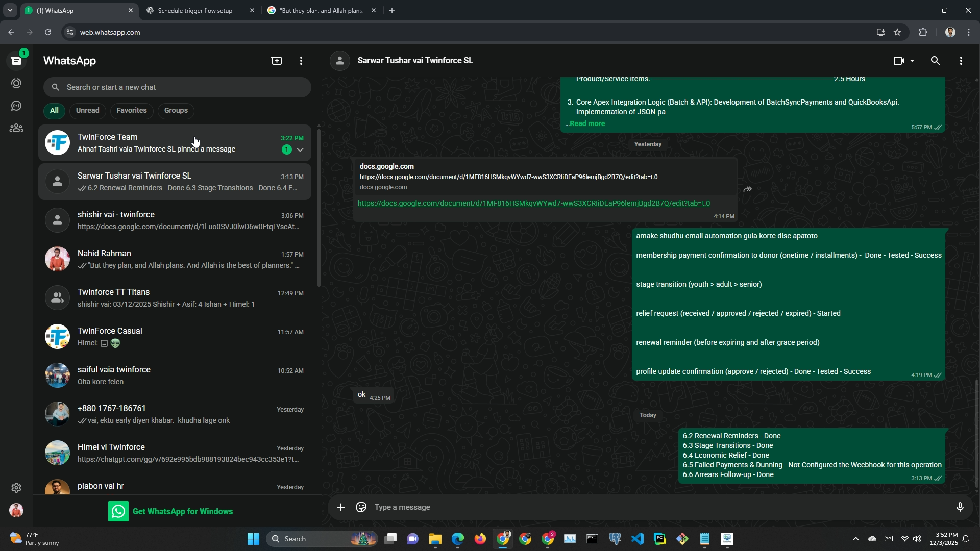Select the Groups filter chip
This screenshot has width=980, height=551.
176,111
